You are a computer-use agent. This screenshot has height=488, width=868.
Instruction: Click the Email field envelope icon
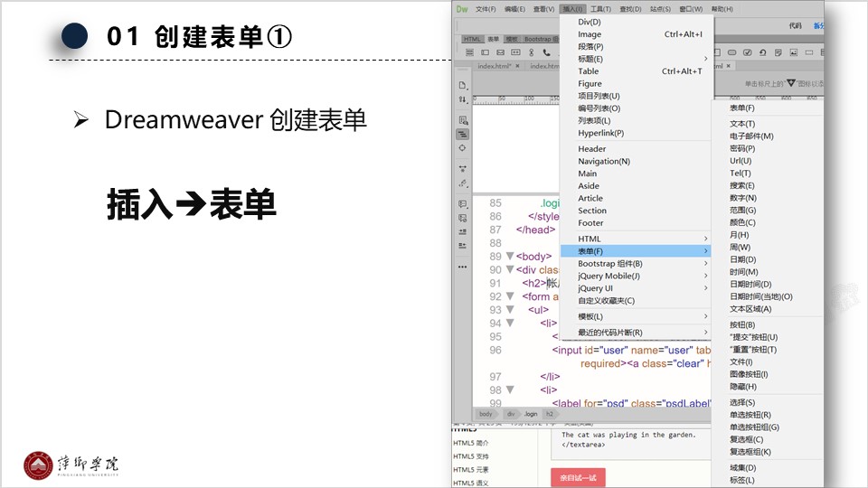500,52
